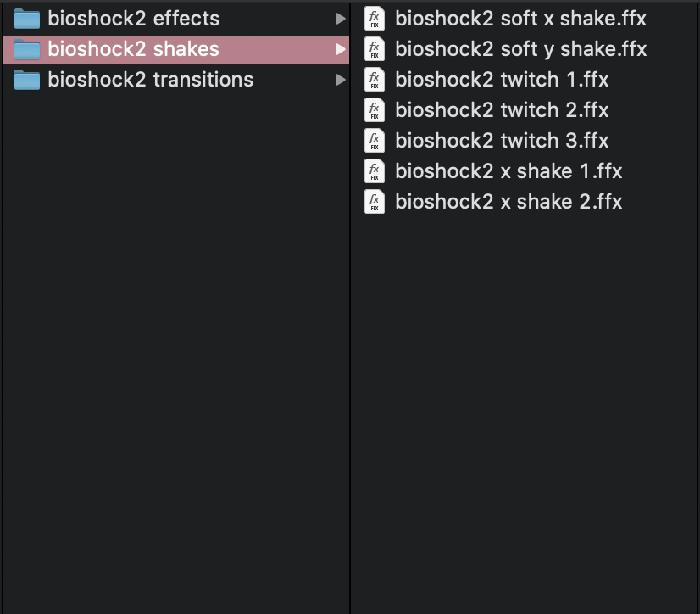This screenshot has height=614, width=700.
Task: Click the bioshock2 shakes folder icon
Action: pos(28,49)
